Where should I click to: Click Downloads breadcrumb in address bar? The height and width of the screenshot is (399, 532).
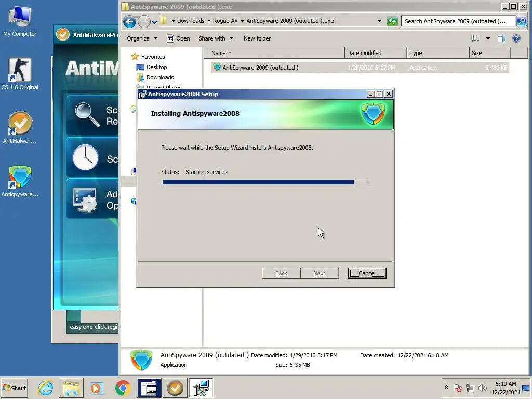point(191,21)
